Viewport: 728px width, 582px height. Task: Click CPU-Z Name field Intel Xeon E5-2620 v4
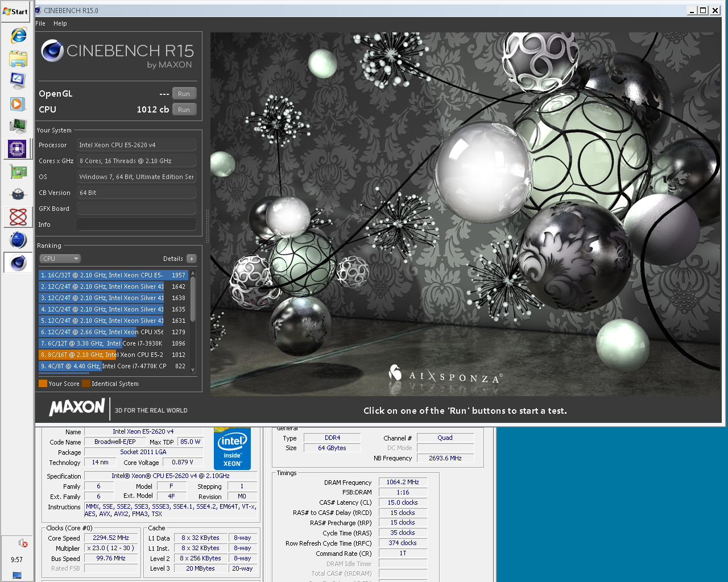coord(143,431)
